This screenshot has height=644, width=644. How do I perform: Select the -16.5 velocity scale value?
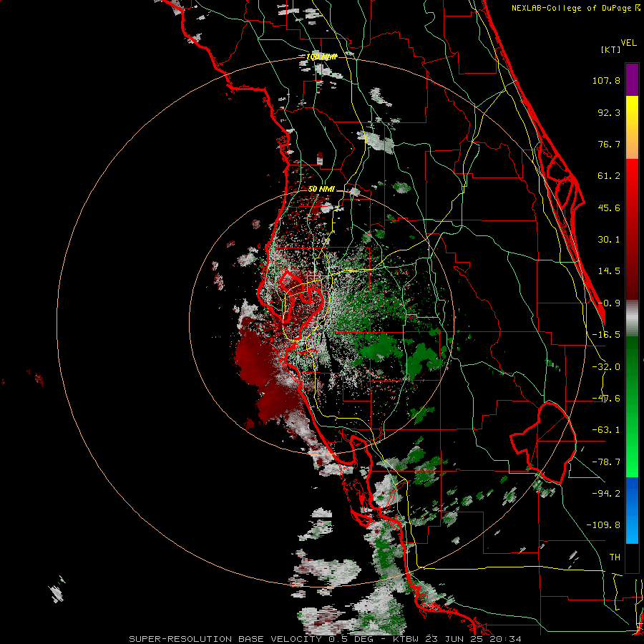click(606, 335)
